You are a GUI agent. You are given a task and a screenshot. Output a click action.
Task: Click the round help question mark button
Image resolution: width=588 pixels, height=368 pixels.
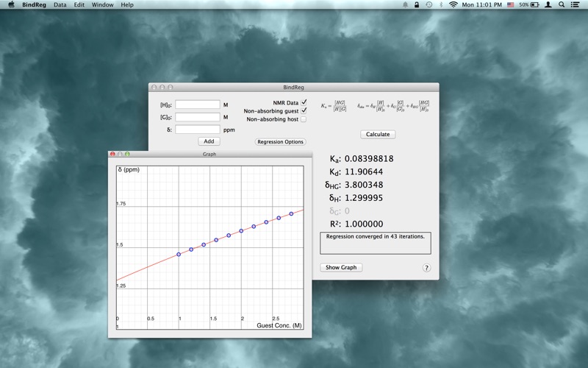click(x=426, y=268)
